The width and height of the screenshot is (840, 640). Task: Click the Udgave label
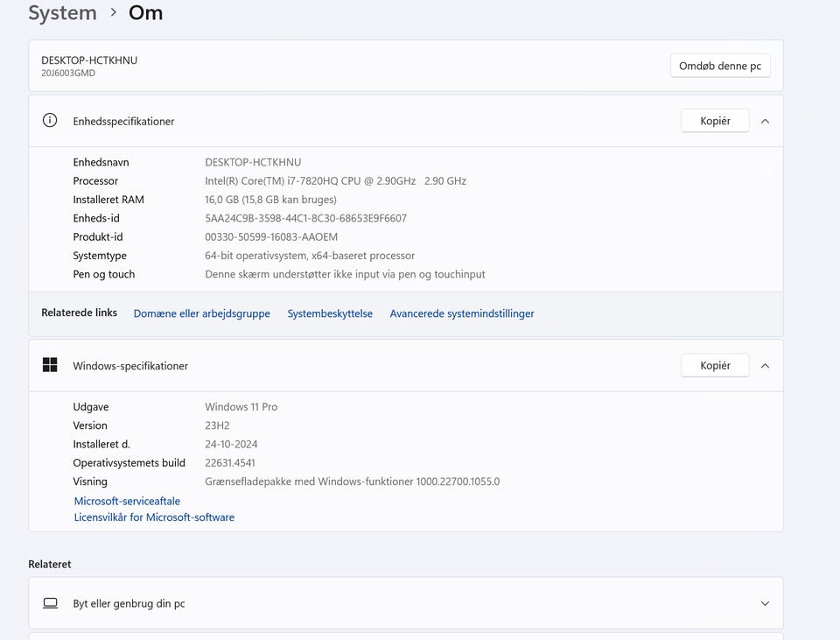(90, 407)
